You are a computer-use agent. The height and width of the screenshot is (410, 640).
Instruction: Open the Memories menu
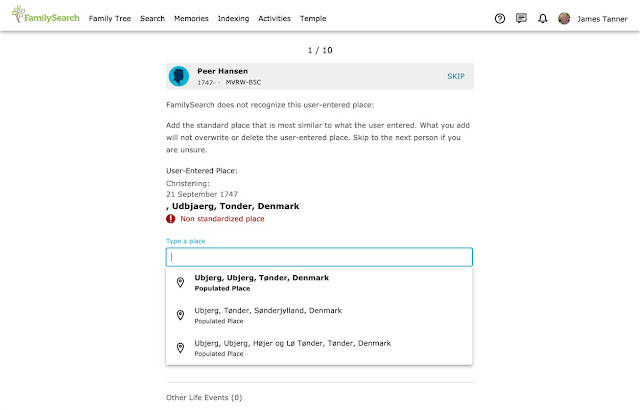point(191,18)
